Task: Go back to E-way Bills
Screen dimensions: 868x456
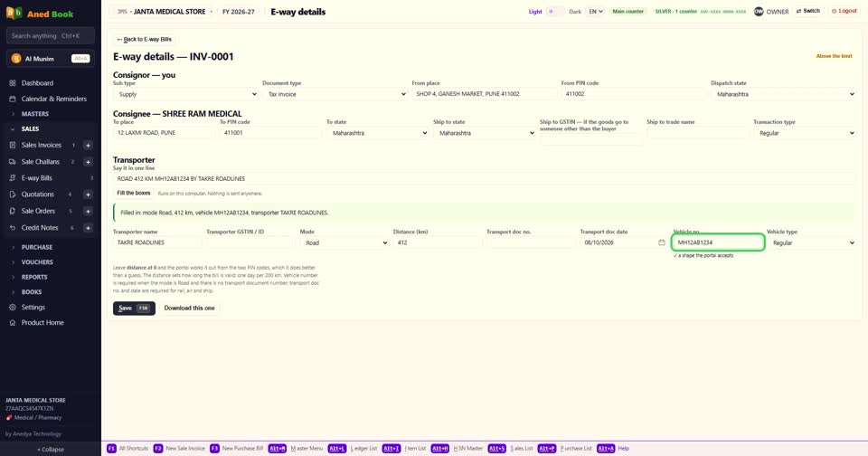Action: click(x=144, y=39)
